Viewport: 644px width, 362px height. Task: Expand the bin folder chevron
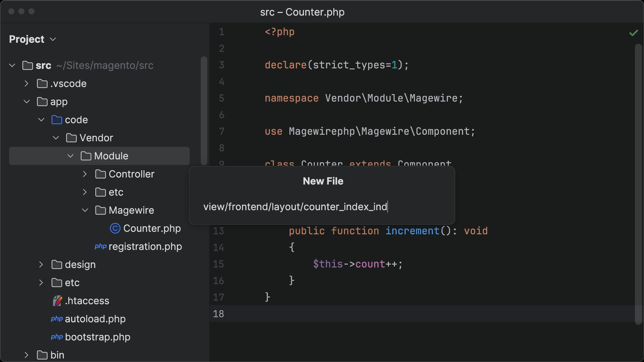click(27, 355)
